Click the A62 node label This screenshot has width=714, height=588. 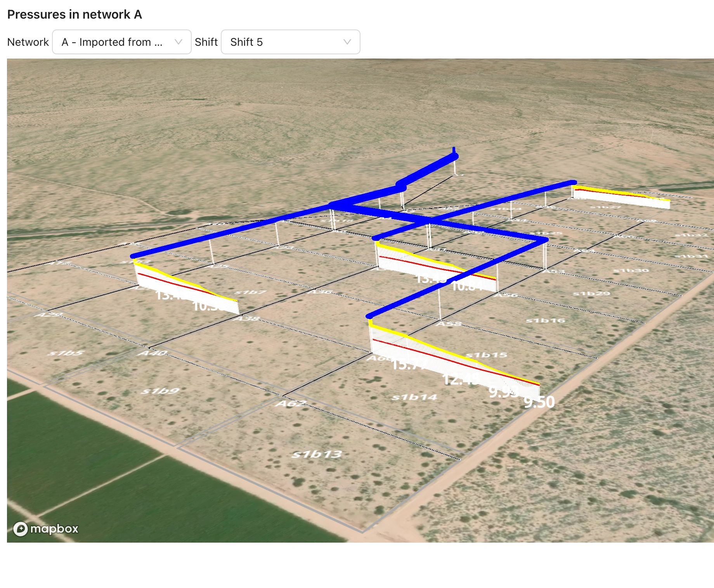tap(291, 404)
